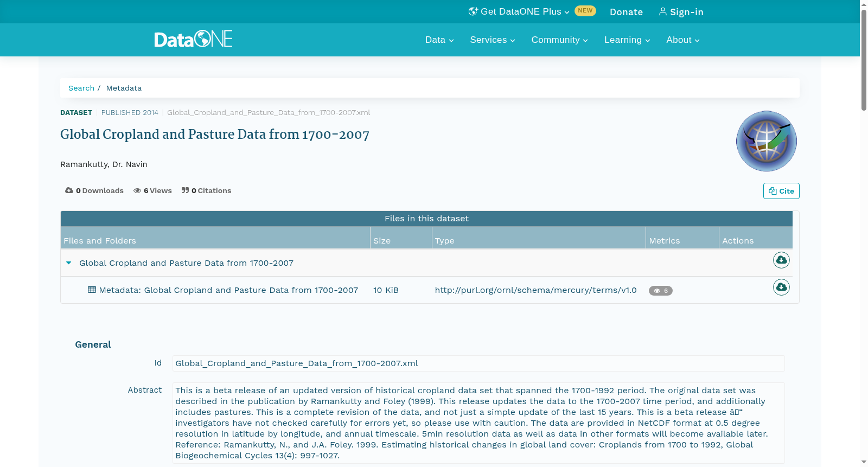This screenshot has height=467, width=868.
Task: Click the NEW badge next to DataONE Plus
Action: [585, 11]
